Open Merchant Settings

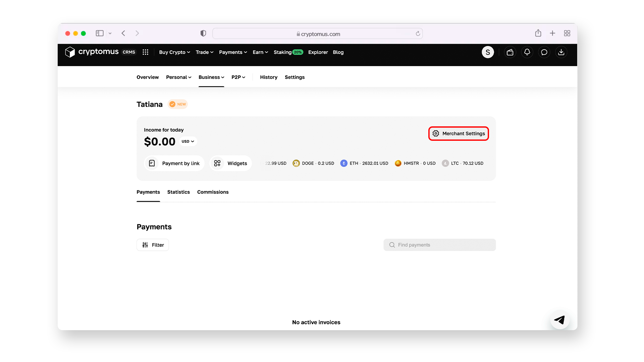459,133
